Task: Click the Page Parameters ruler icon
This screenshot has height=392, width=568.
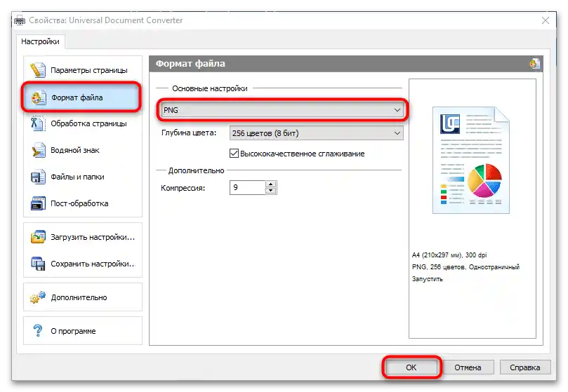Action: click(x=38, y=70)
